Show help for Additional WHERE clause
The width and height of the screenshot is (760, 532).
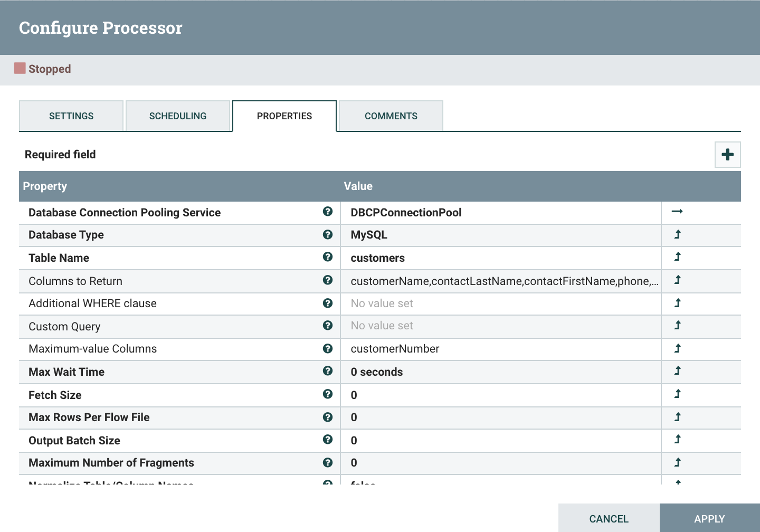coord(328,303)
